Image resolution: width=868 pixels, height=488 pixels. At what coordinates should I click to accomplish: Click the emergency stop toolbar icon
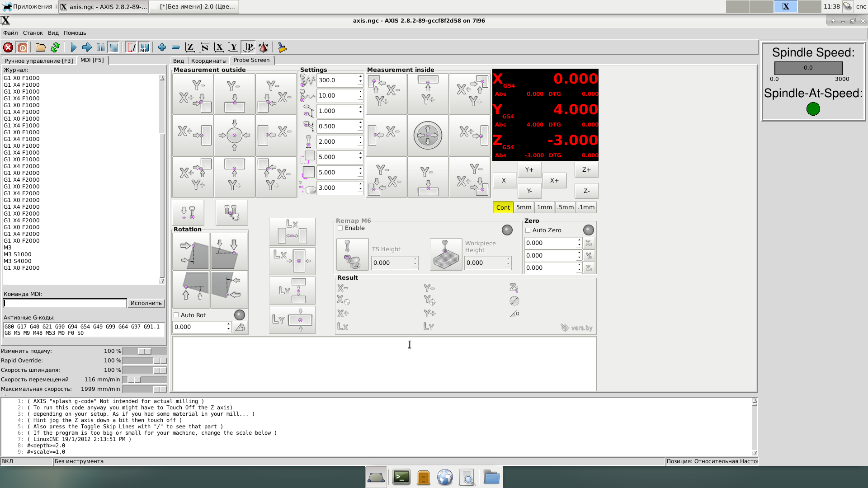tap(8, 47)
